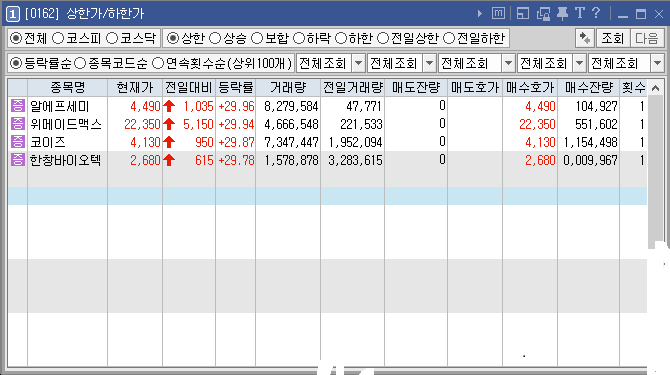
Task: Select the 상승 radio button
Action: [215, 38]
